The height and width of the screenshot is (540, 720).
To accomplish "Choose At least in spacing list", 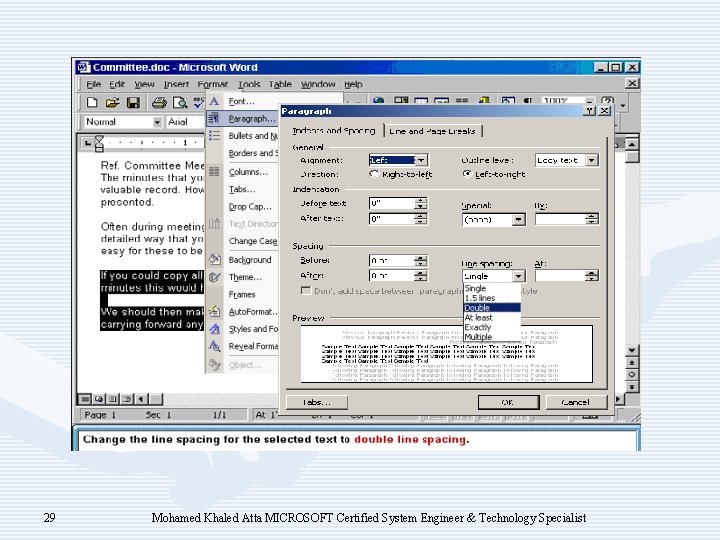I will (492, 317).
